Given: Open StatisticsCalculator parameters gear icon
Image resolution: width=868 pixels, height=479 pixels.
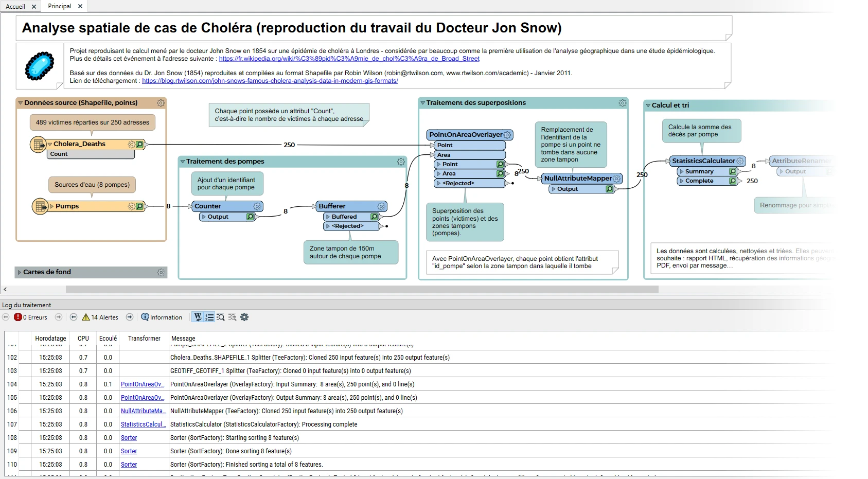Looking at the screenshot, I should click(740, 161).
